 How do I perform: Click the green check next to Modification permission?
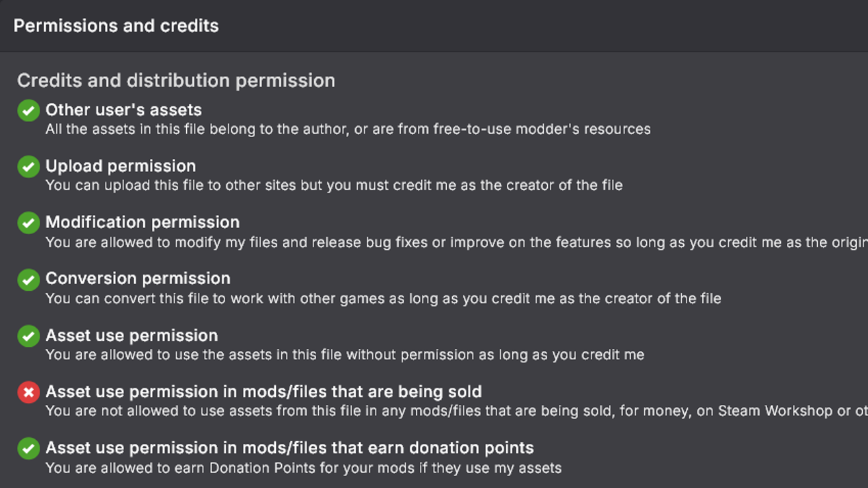point(28,223)
